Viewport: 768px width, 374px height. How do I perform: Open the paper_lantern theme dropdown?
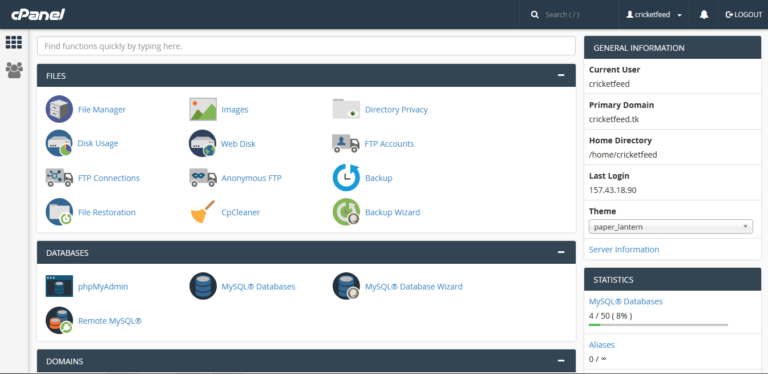[671, 227]
